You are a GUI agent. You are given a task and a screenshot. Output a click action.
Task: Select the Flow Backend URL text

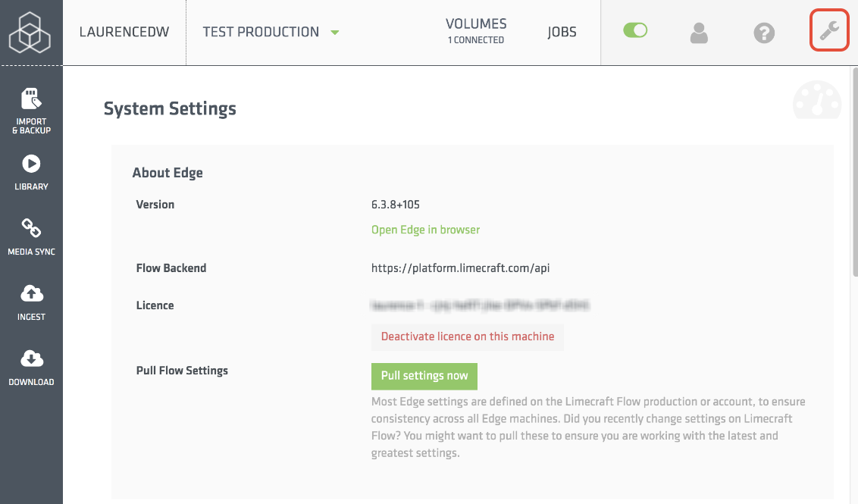pos(460,268)
